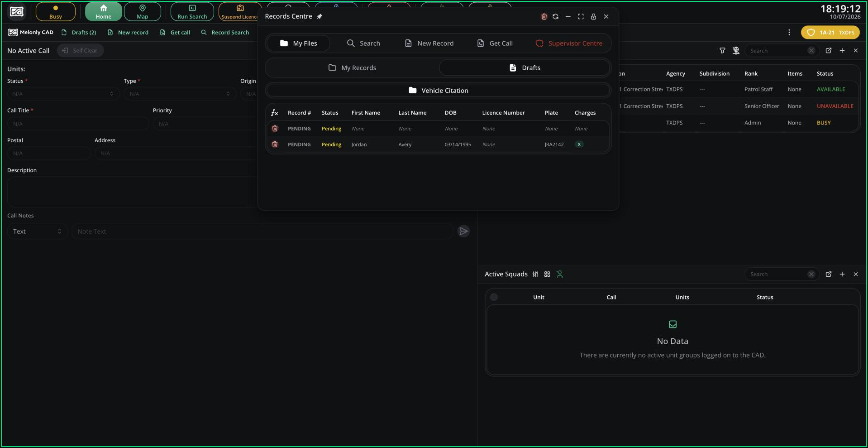Expand the Vehicle Citation folder
This screenshot has width=868, height=448.
[x=438, y=91]
